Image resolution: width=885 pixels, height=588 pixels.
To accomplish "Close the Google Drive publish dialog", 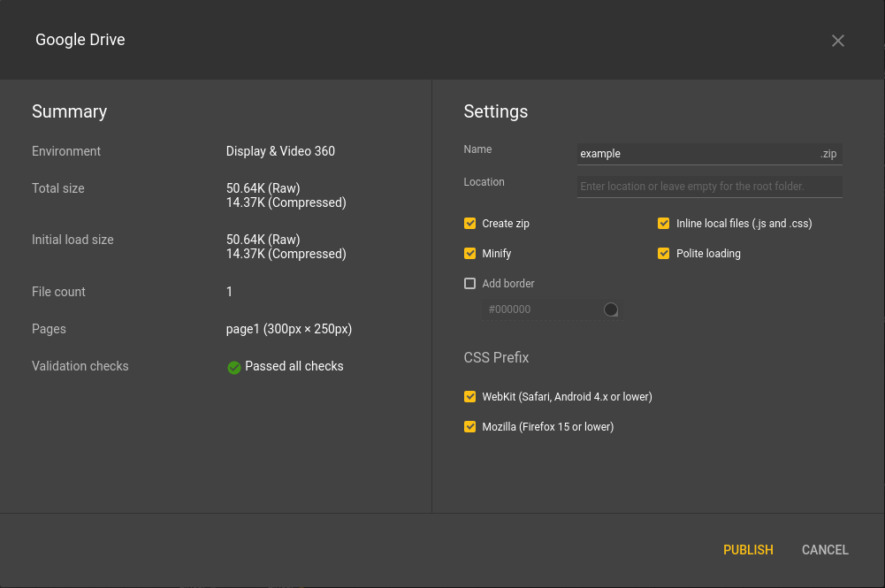I will tap(838, 41).
